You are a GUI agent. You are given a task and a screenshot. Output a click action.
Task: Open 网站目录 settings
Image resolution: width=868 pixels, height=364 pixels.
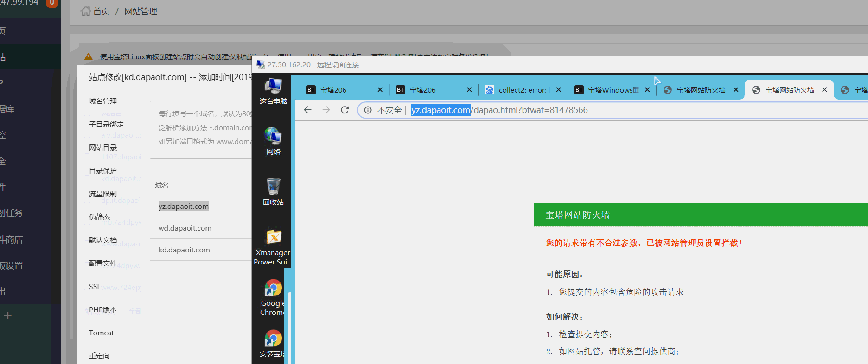pos(103,147)
